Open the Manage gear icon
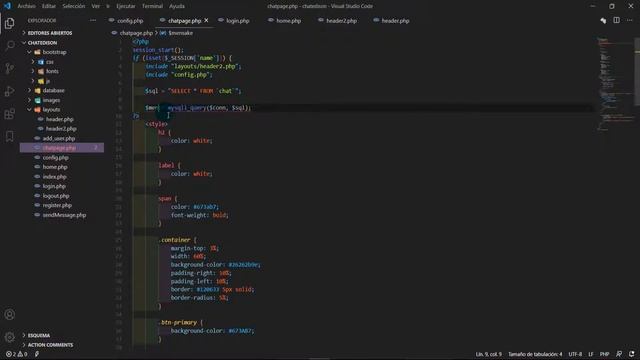 [9, 337]
